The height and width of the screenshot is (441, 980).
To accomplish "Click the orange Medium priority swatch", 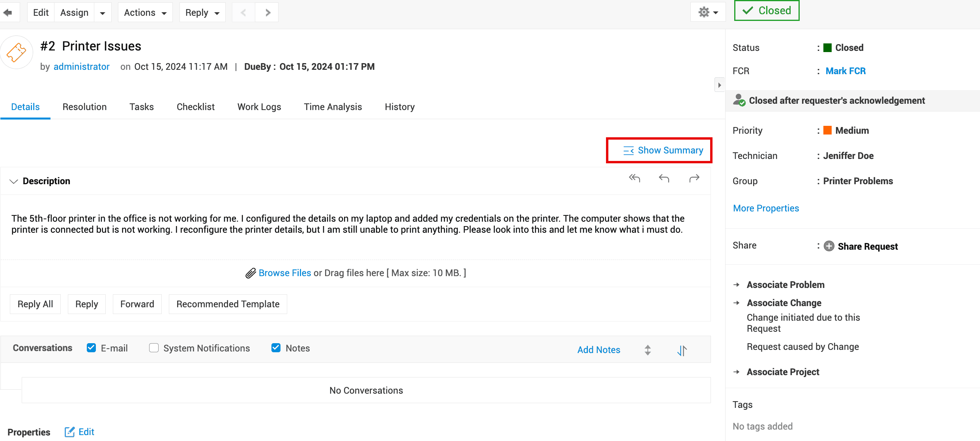I will [827, 131].
